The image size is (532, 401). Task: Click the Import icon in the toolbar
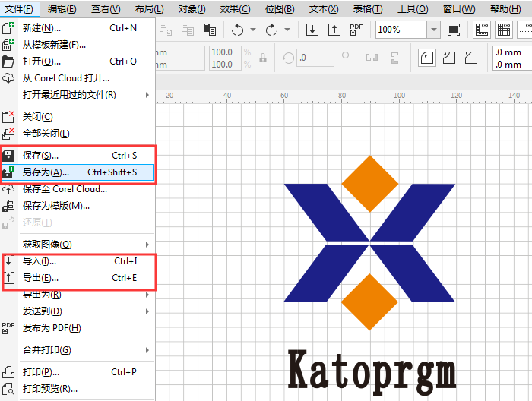312,30
